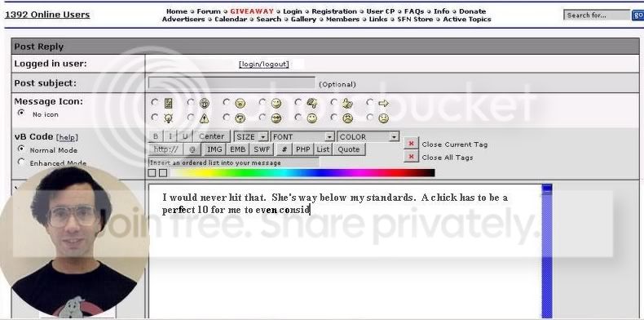The image size is (644, 320).
Task: Apply italic with the I button
Action: [170, 136]
